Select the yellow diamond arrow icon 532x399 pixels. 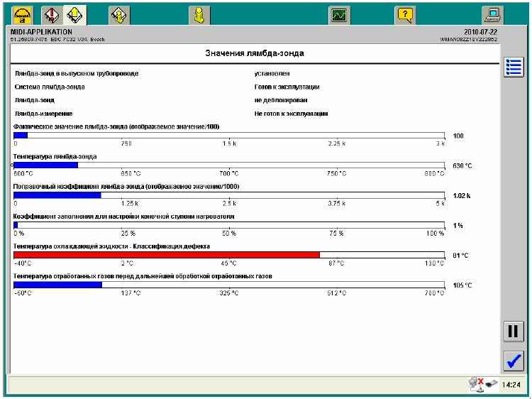pyautogui.click(x=74, y=13)
